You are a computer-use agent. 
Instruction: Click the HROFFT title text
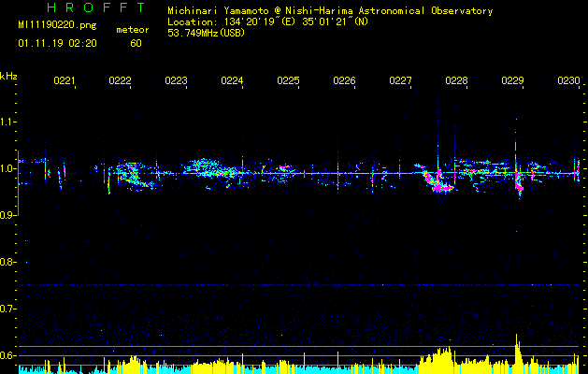[96, 7]
